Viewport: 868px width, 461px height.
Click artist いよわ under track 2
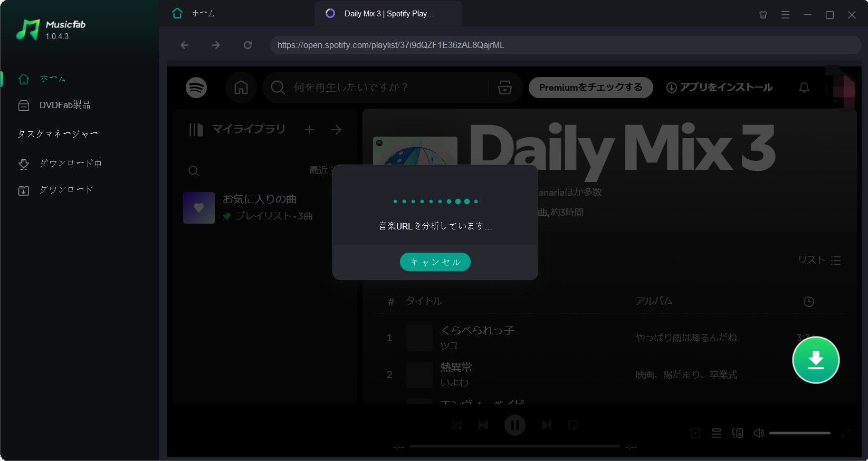click(454, 382)
